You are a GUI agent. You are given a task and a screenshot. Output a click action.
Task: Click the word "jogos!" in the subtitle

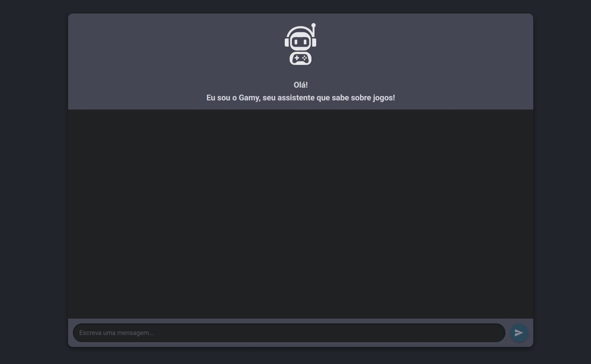384,98
